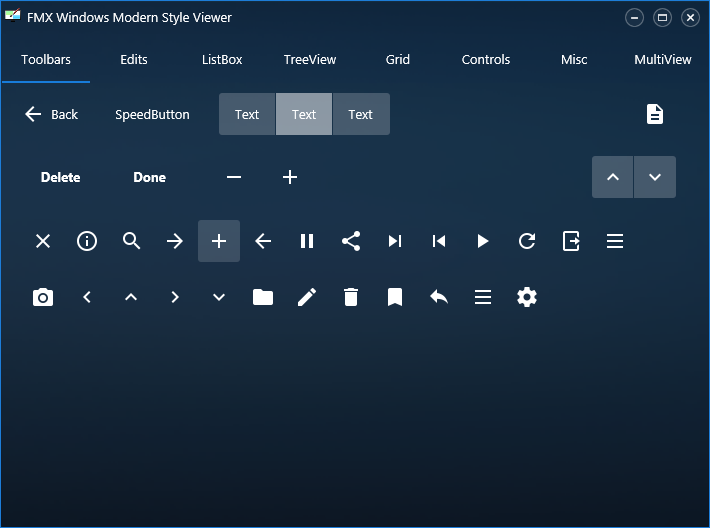
Task: Click the bookmark icon
Action: pyautogui.click(x=395, y=297)
